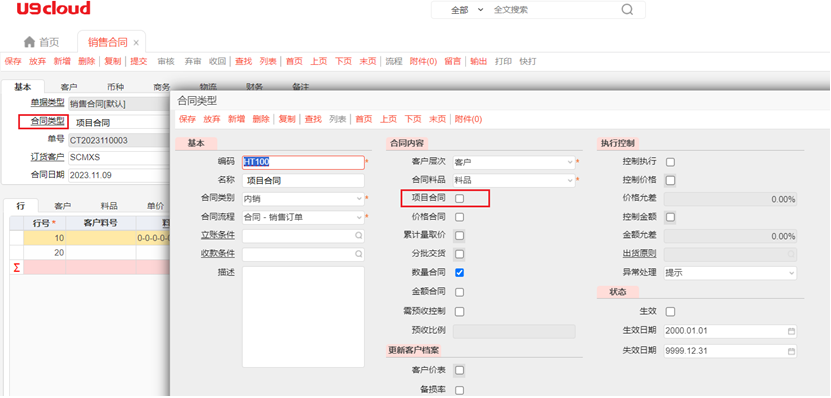Toggle the 需预收控制 checkbox

point(459,311)
